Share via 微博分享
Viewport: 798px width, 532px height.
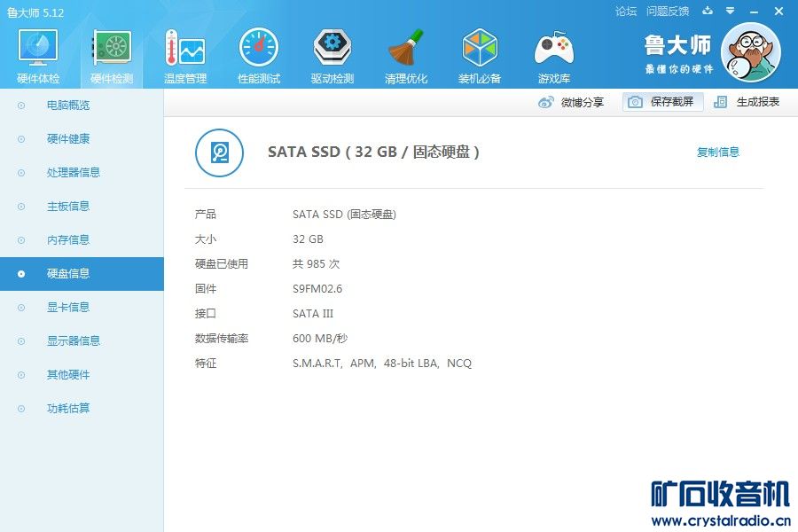[570, 102]
